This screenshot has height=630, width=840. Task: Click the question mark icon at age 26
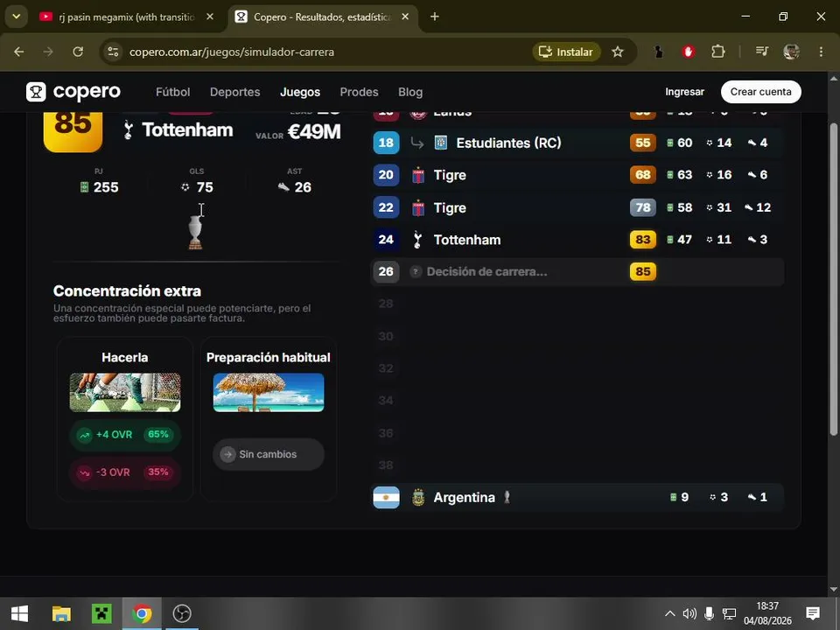pos(415,271)
